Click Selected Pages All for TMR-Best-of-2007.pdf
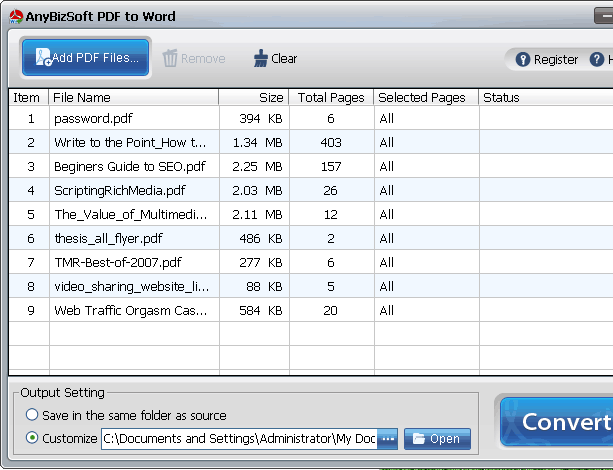The image size is (613, 470). click(x=386, y=262)
